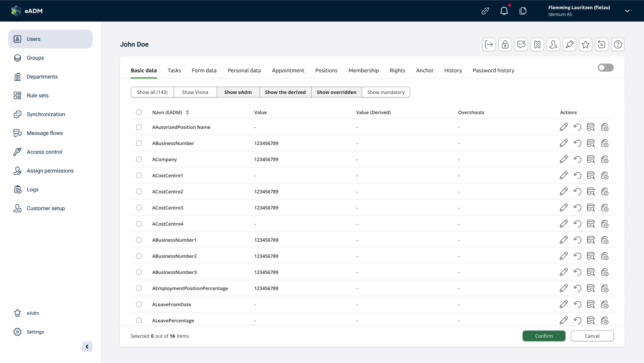The width and height of the screenshot is (644, 363).
Task: Check the checkbox next to AAuthorizedPosition Name
Action: [139, 127]
